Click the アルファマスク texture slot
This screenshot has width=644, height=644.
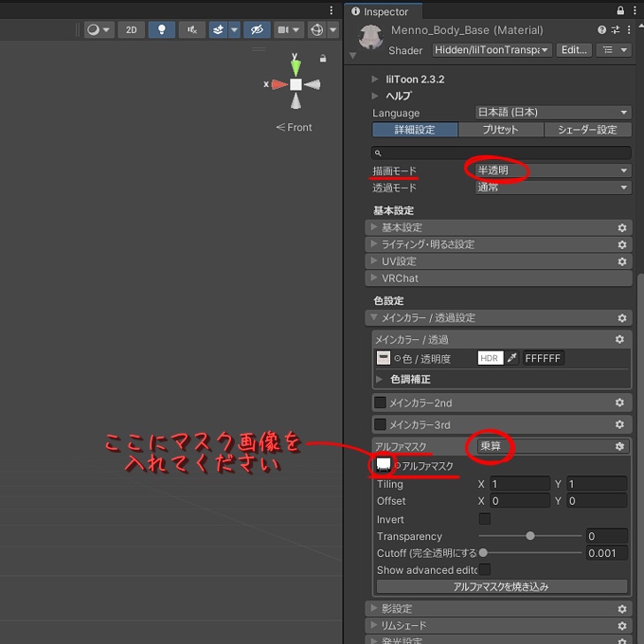(384, 465)
